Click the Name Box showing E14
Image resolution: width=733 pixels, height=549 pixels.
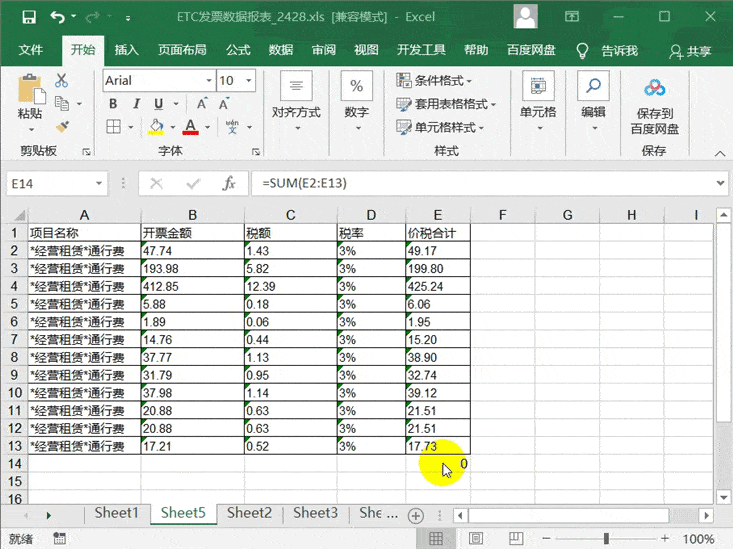pos(51,184)
